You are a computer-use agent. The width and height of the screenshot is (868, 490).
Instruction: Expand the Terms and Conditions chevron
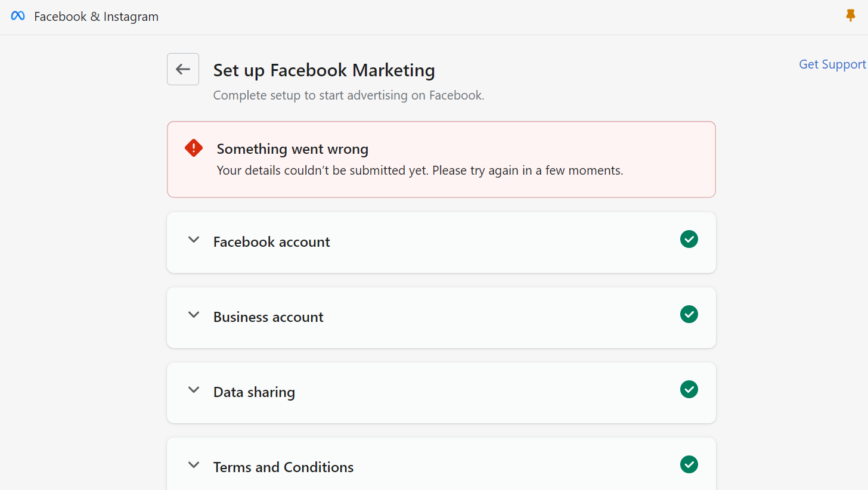coord(194,465)
